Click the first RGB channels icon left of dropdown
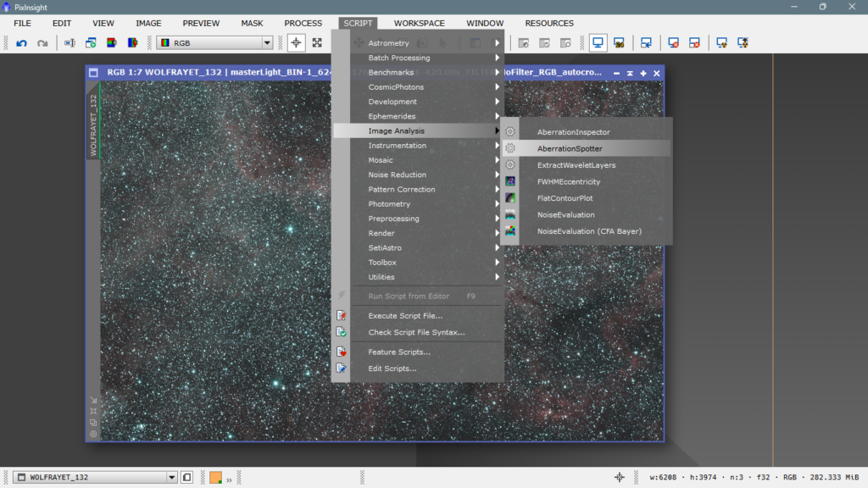Image resolution: width=868 pixels, height=488 pixels. coord(112,43)
